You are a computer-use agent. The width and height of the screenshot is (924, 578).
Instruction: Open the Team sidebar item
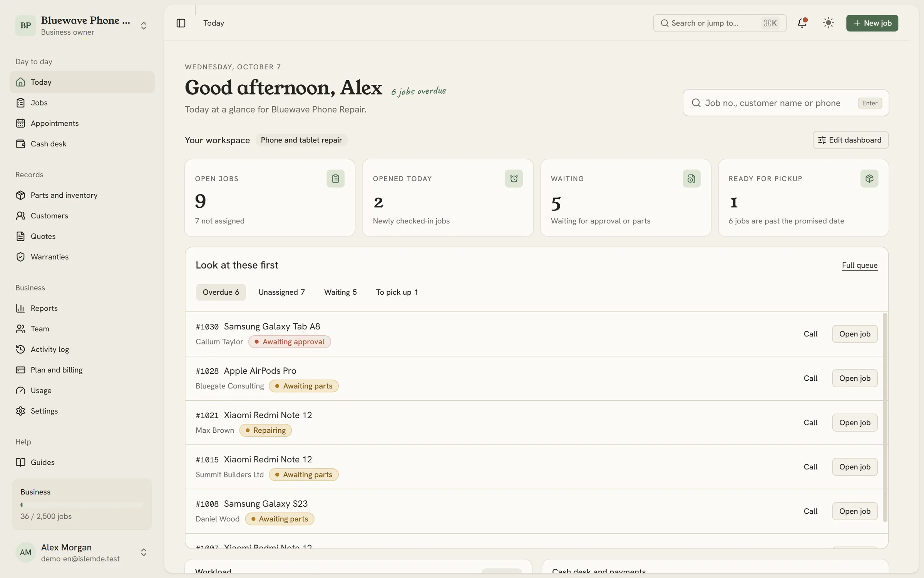click(82, 329)
